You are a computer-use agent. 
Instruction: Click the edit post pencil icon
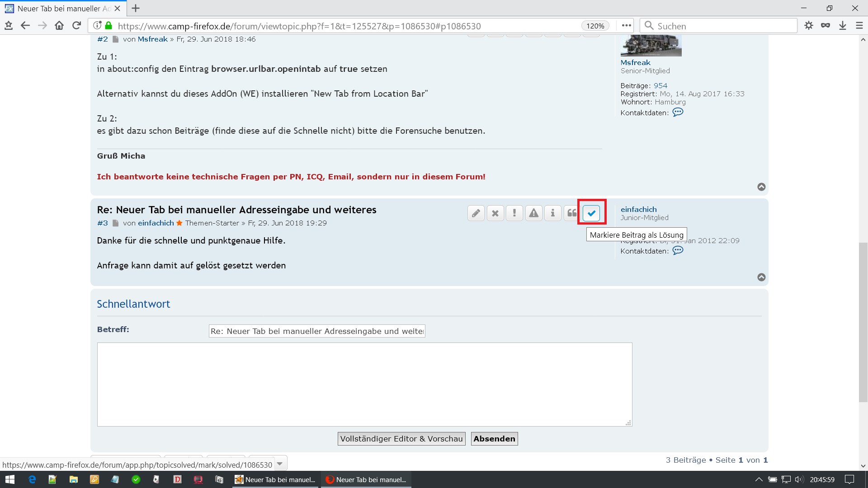click(476, 213)
